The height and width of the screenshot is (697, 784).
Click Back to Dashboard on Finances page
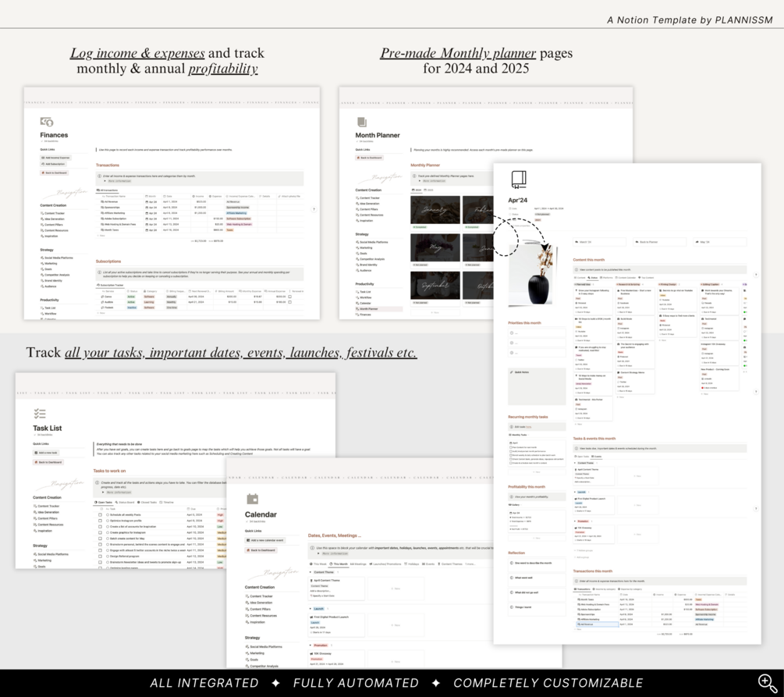(54, 172)
